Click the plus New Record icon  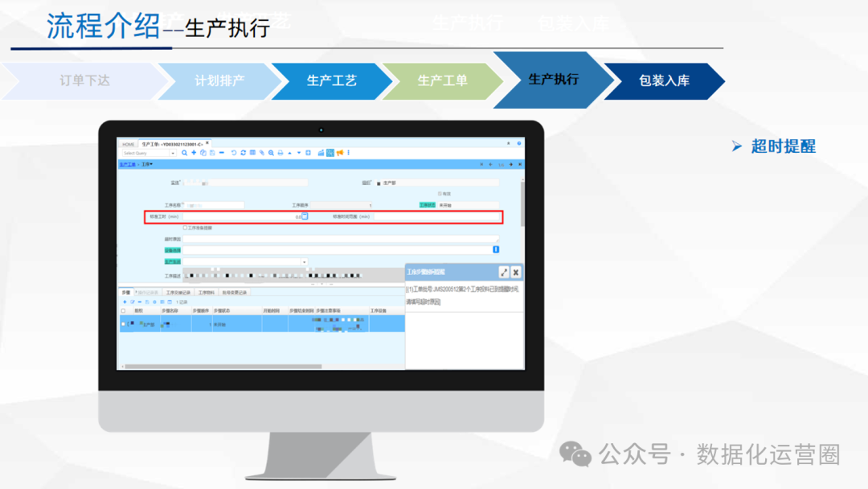(x=194, y=153)
